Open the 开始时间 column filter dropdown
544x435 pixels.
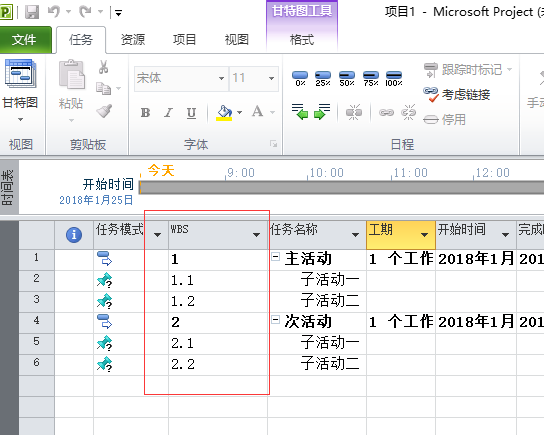coord(505,235)
